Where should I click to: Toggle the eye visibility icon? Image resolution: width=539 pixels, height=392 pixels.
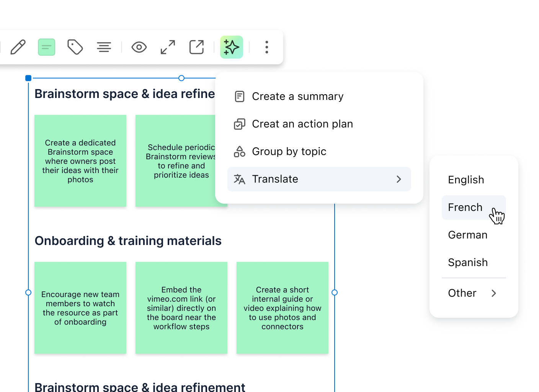click(x=139, y=47)
